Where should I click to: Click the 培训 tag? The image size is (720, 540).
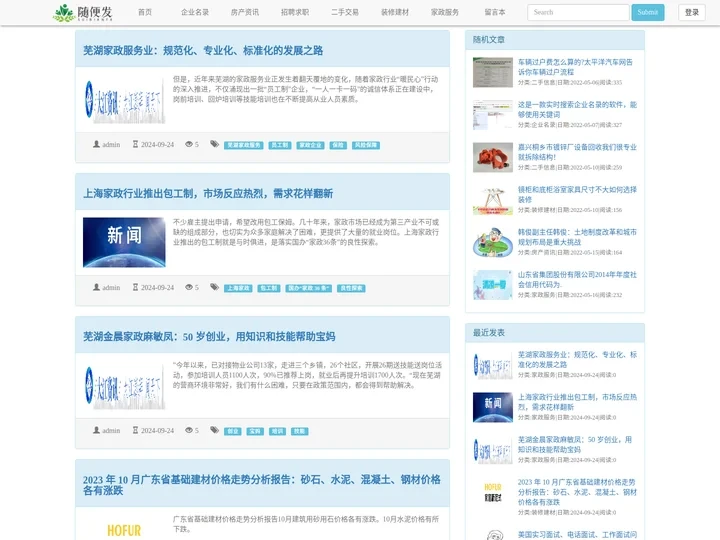277,431
